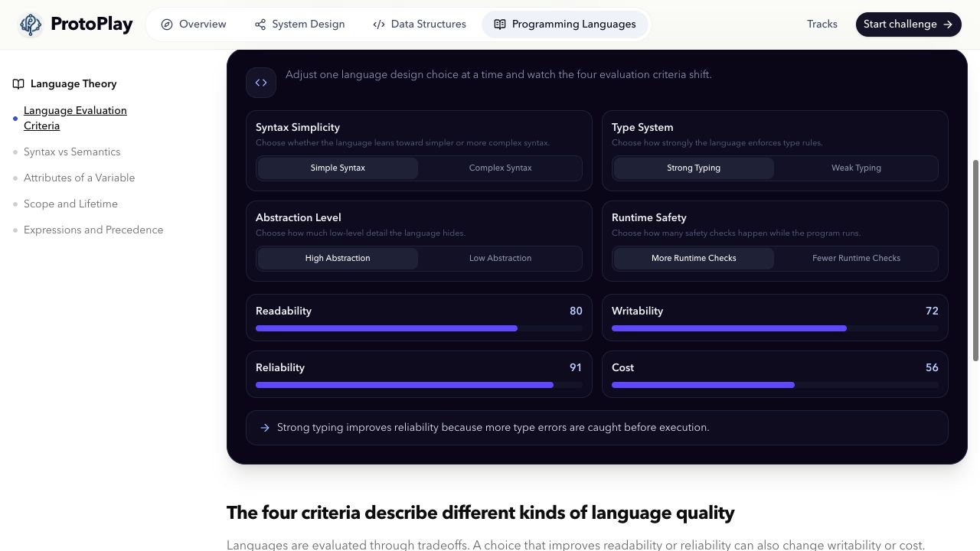This screenshot has height=551, width=980.
Task: Click the code icon in the simulator header
Action: pos(261,83)
